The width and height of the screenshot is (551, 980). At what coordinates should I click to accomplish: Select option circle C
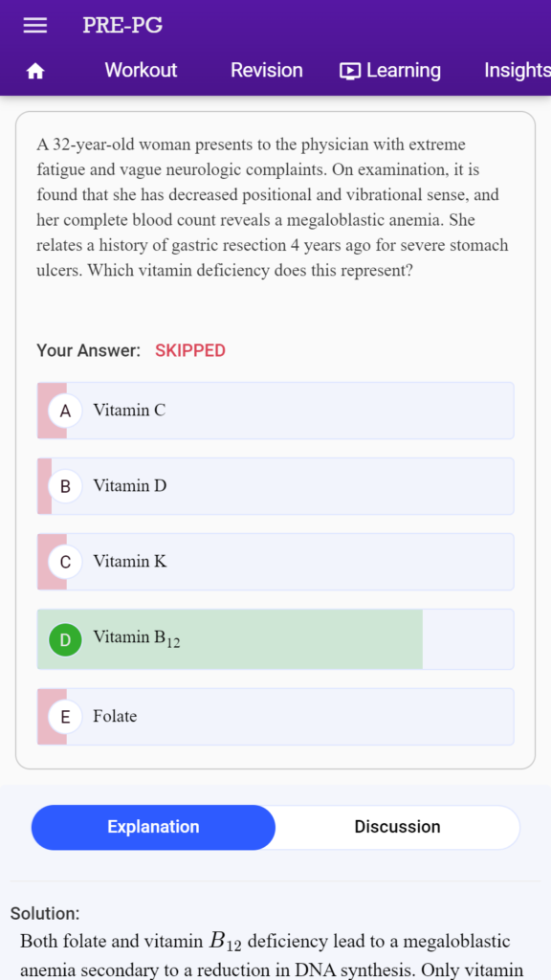click(x=65, y=562)
